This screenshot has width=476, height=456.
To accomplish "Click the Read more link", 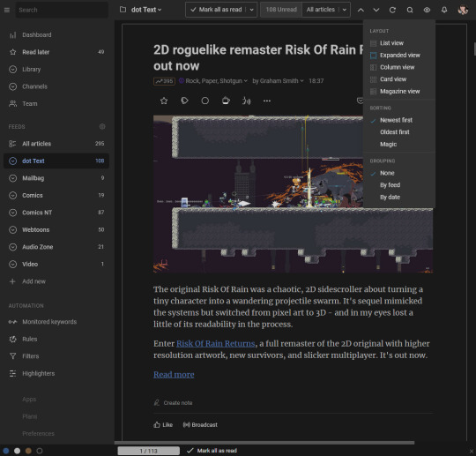I will click(174, 375).
